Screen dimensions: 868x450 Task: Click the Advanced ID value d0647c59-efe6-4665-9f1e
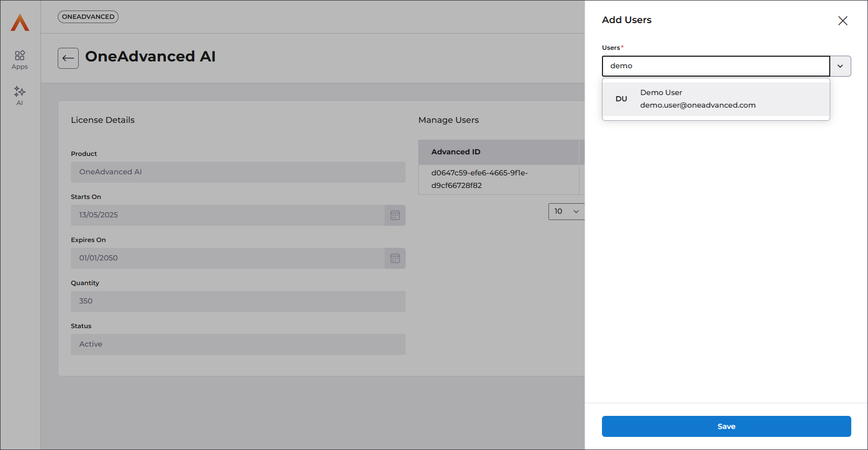coord(480,179)
